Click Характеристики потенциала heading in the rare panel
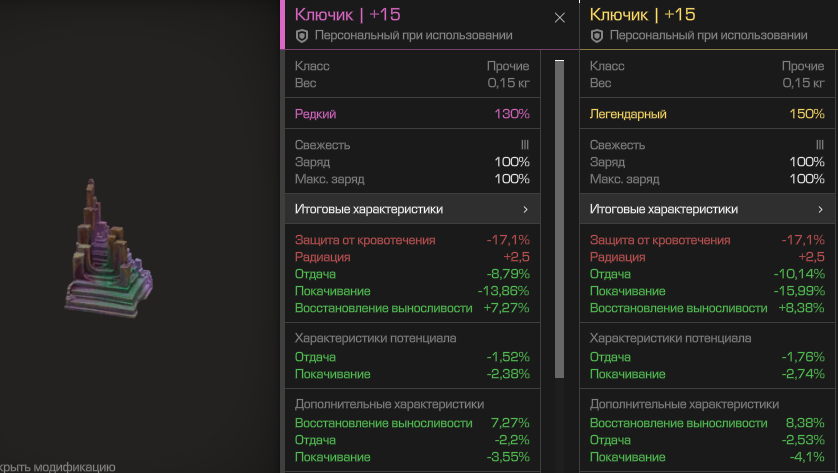 tap(375, 338)
